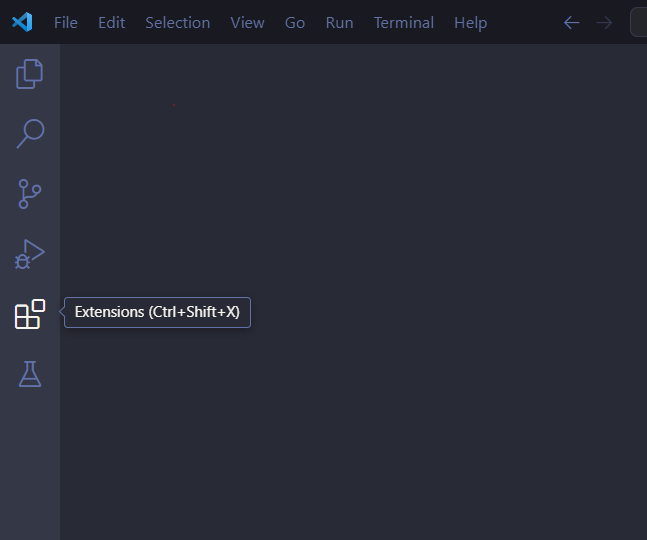The image size is (647, 540).
Task: Click the Extensions (Ctrl+Shift+X) tooltip
Action: tap(157, 312)
